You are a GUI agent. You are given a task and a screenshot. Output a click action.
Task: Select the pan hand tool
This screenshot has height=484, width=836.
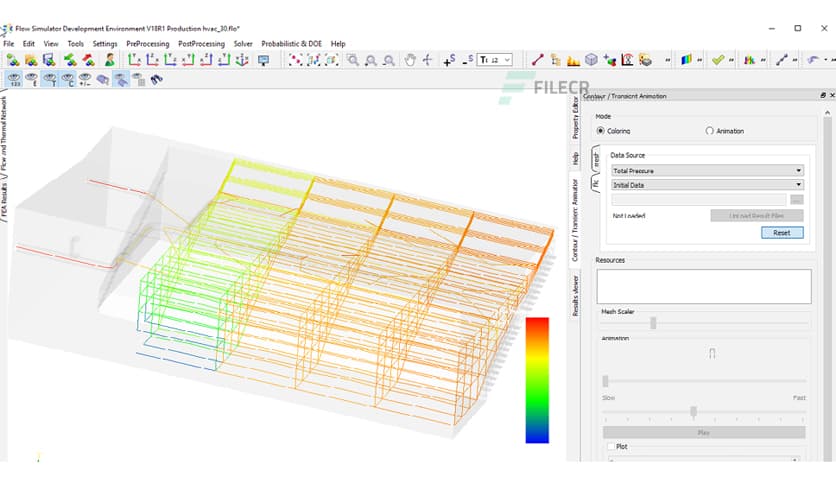tap(409, 60)
